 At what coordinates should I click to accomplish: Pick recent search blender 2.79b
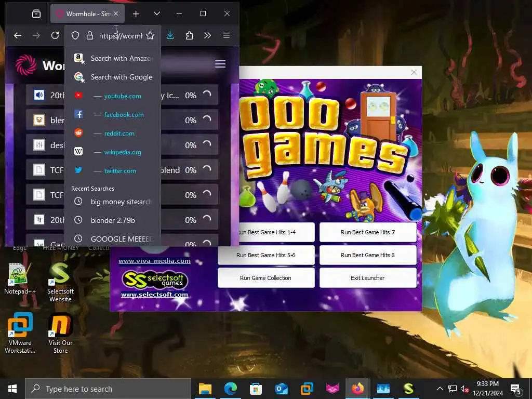point(113,220)
